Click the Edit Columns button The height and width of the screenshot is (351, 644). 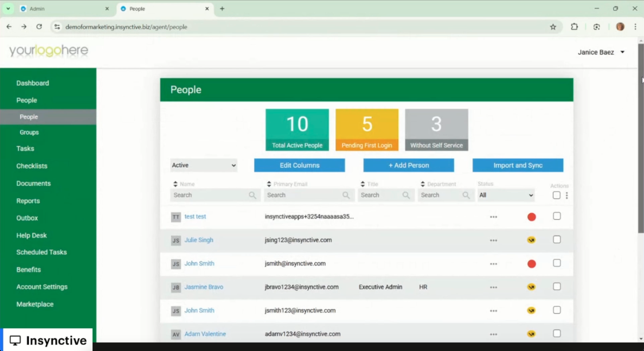coord(300,165)
